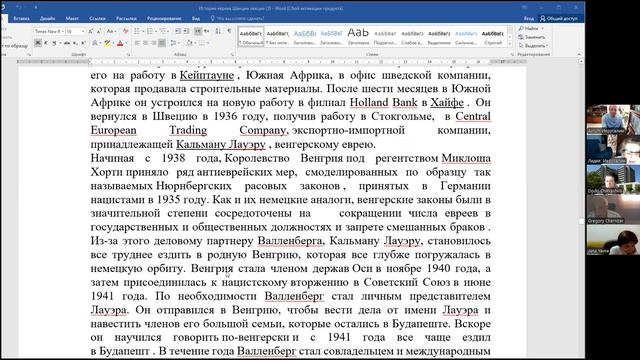Sort text button in Paragraph group
This screenshot has width=640, height=360.
(218, 31)
